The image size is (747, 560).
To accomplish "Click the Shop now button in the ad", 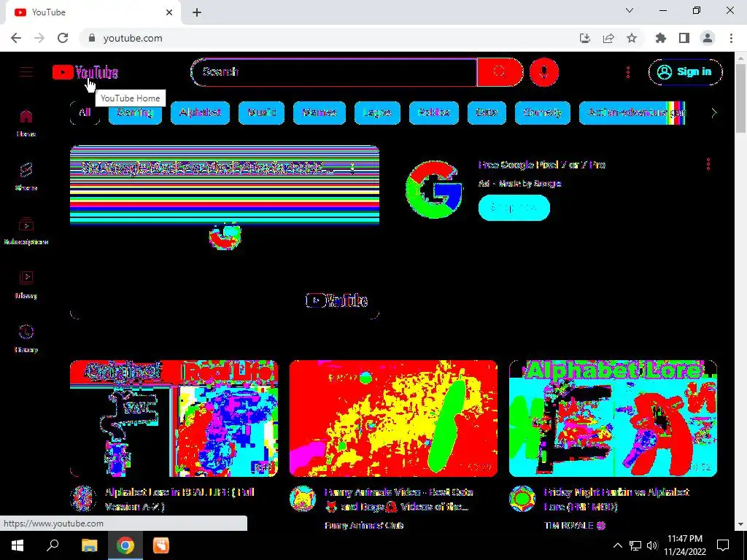I will [514, 208].
